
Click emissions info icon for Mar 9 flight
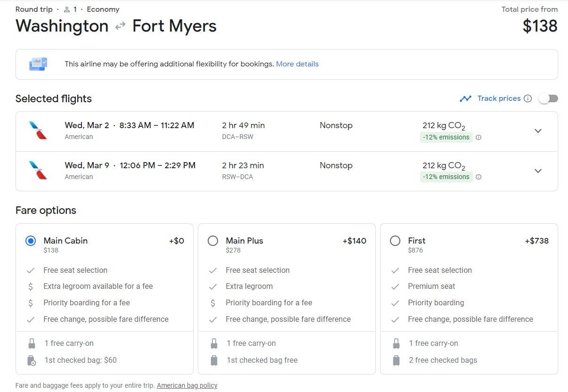point(479,177)
